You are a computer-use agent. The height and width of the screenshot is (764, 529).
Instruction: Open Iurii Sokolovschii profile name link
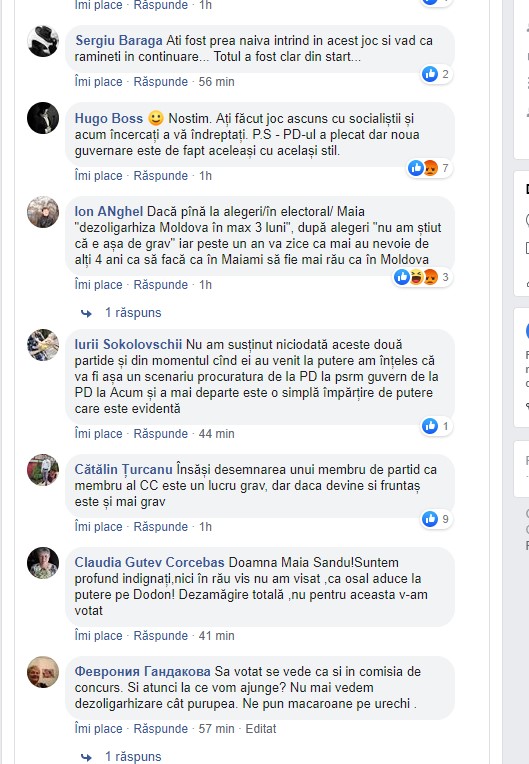[x=128, y=344]
